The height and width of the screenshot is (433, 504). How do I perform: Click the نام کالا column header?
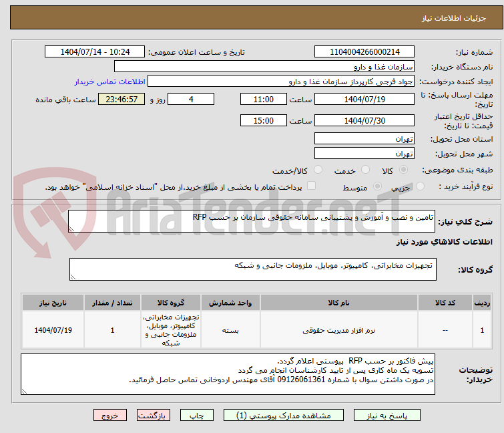click(x=339, y=303)
